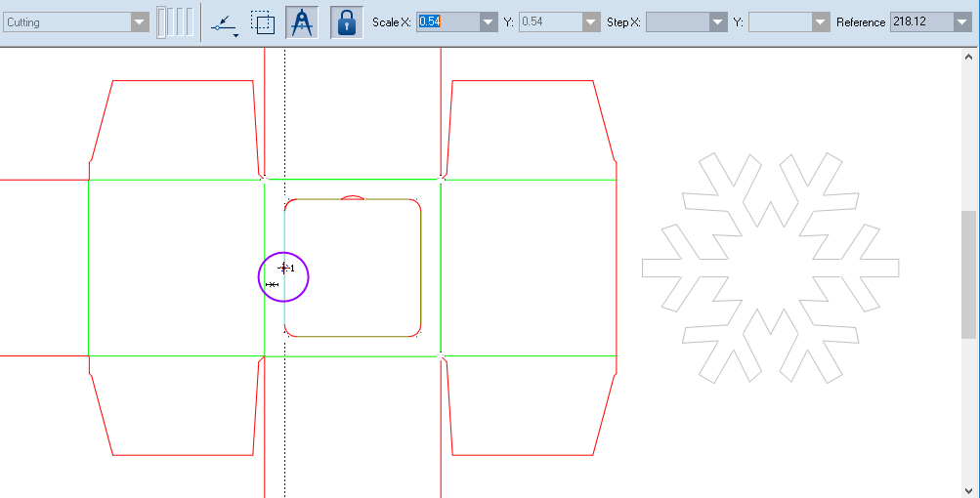Viewport: 980px width, 498px height.
Task: Click the line thickness bars selector
Action: pos(175,22)
